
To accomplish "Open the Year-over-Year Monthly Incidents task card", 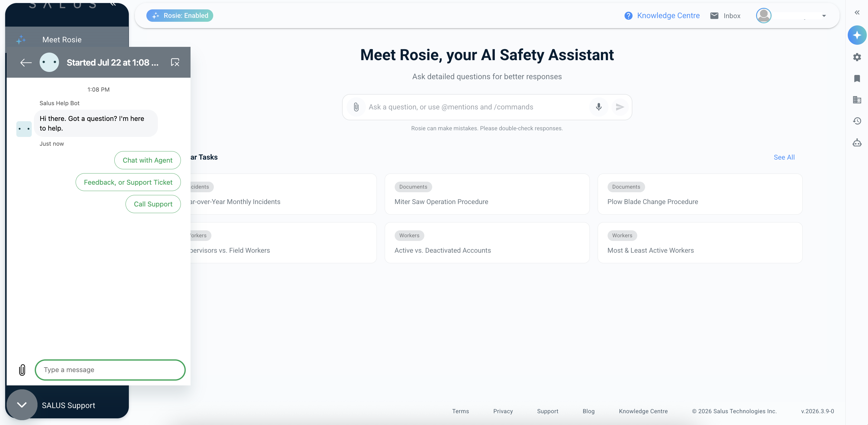I will click(x=283, y=194).
